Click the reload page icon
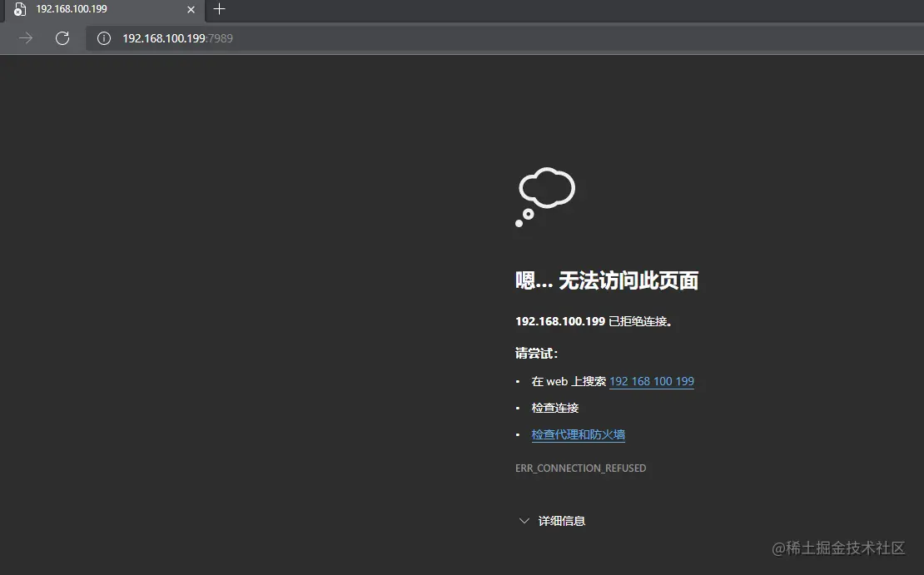This screenshot has width=924, height=575. 62,38
